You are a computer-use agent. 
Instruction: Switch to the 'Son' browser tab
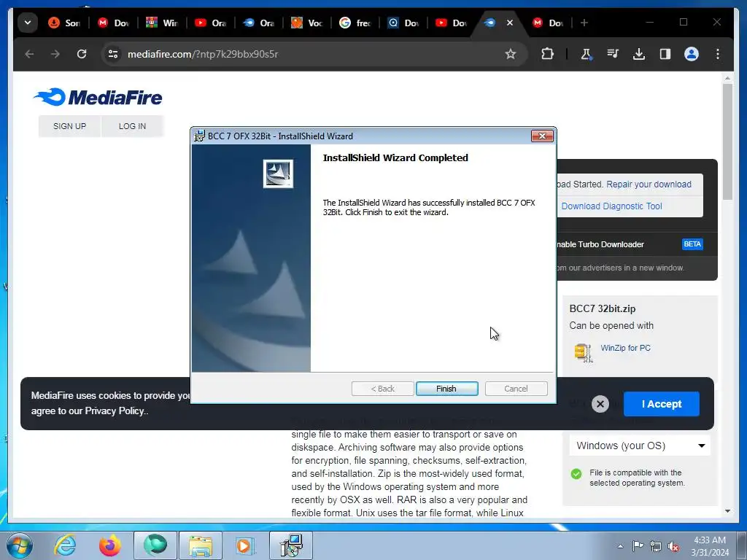click(x=65, y=23)
